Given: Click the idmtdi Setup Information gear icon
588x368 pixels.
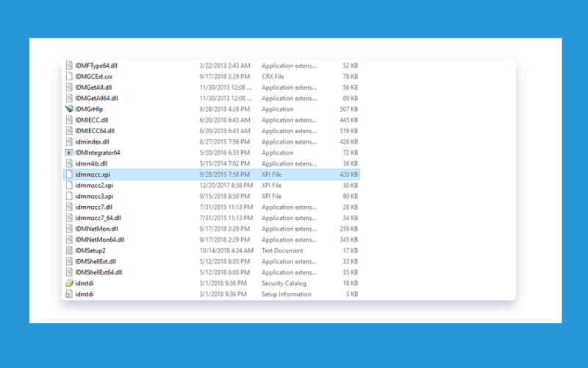Looking at the screenshot, I should (x=69, y=294).
